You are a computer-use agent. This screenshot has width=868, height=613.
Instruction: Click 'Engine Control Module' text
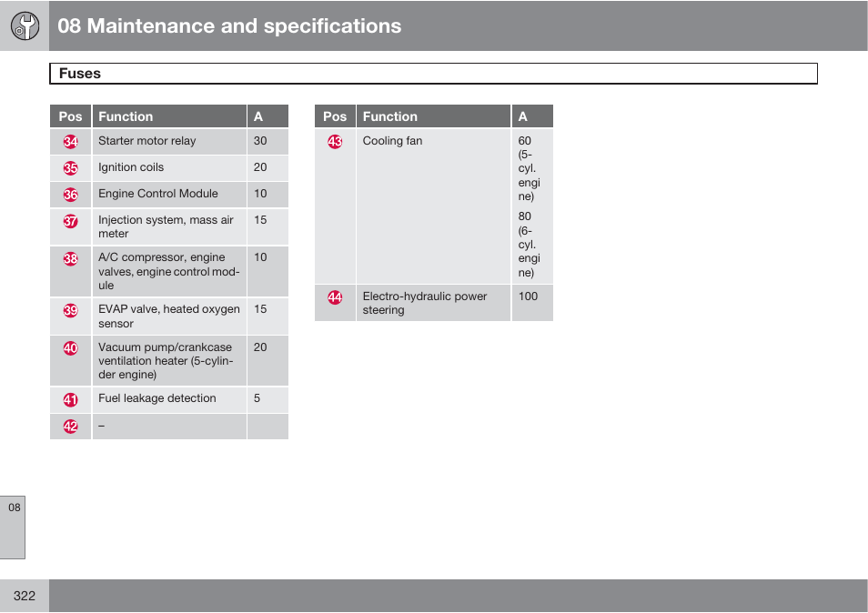point(158,194)
